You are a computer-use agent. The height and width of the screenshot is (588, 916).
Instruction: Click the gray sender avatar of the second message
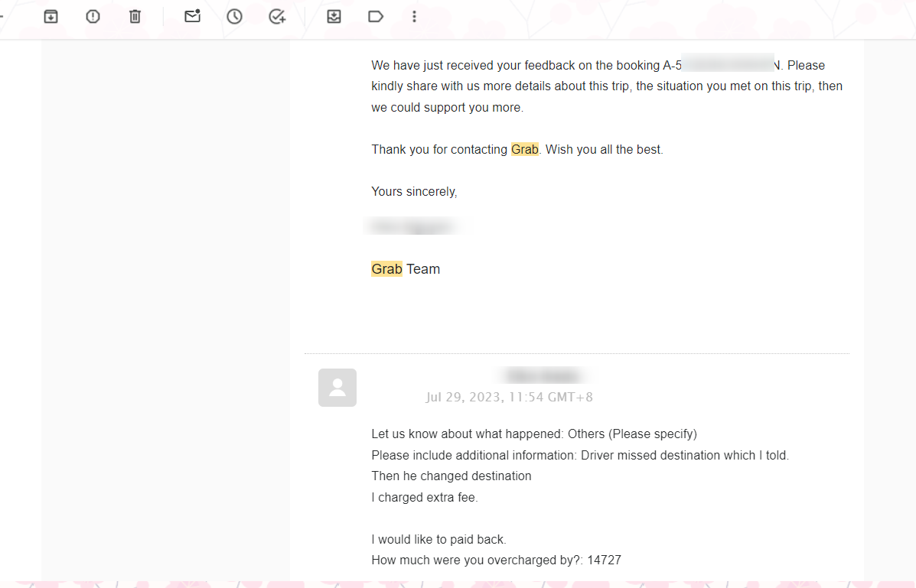coord(337,388)
